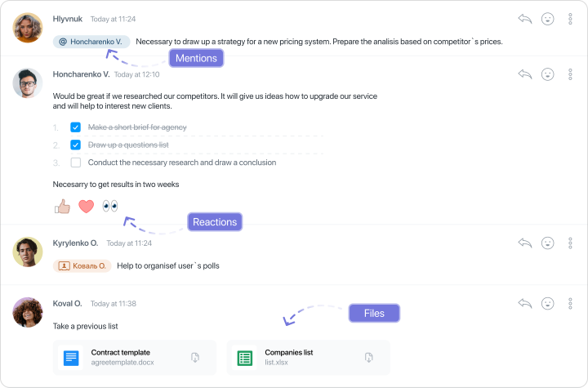Open the Companies list file card
The width and height of the screenshot is (588, 388).
(x=308, y=357)
